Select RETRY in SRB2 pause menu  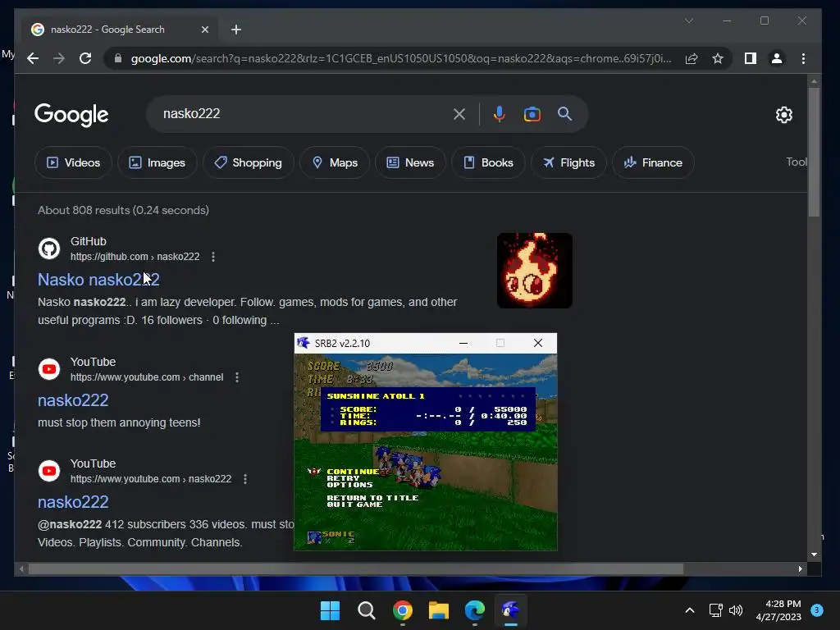[343, 478]
